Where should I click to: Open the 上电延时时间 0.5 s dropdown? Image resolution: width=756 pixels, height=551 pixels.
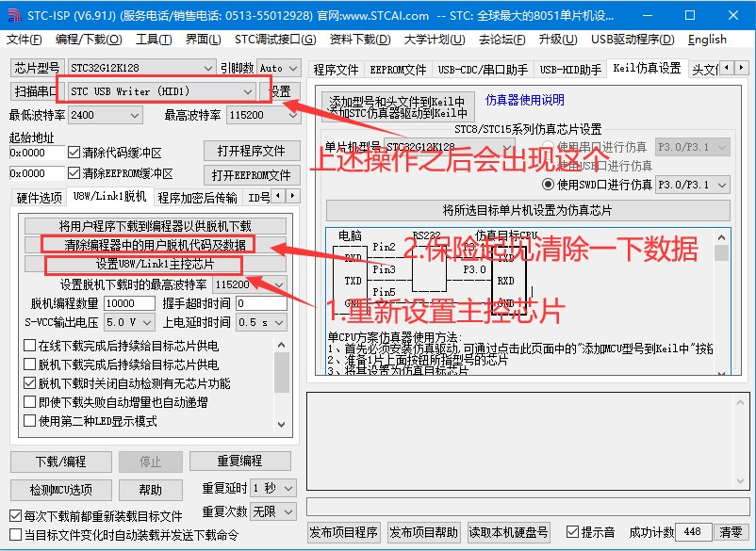[x=261, y=322]
